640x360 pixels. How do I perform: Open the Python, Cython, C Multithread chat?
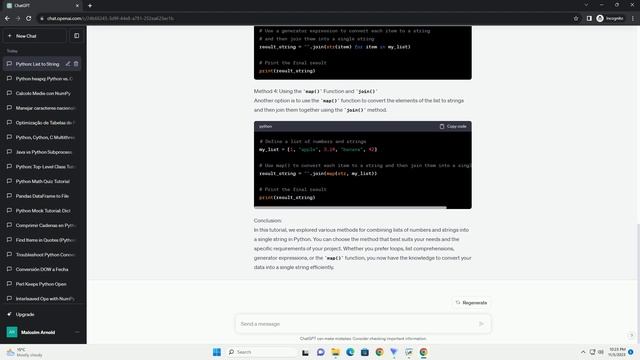coord(43,137)
